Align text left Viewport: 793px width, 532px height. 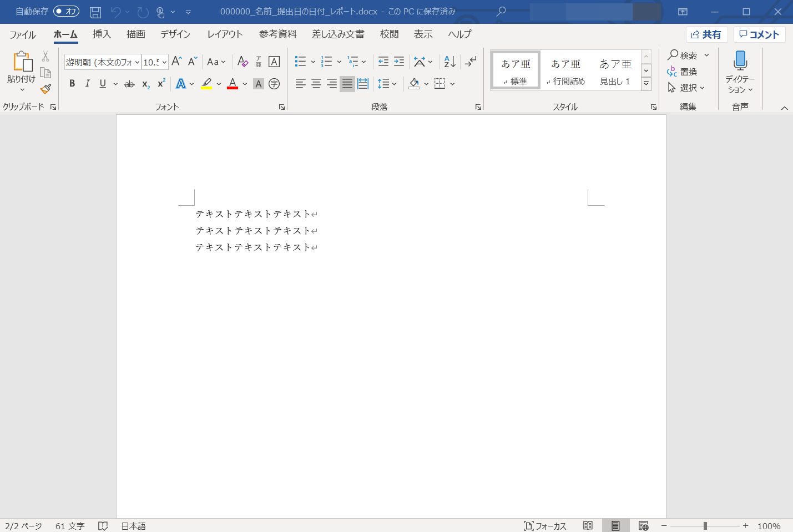pyautogui.click(x=301, y=84)
